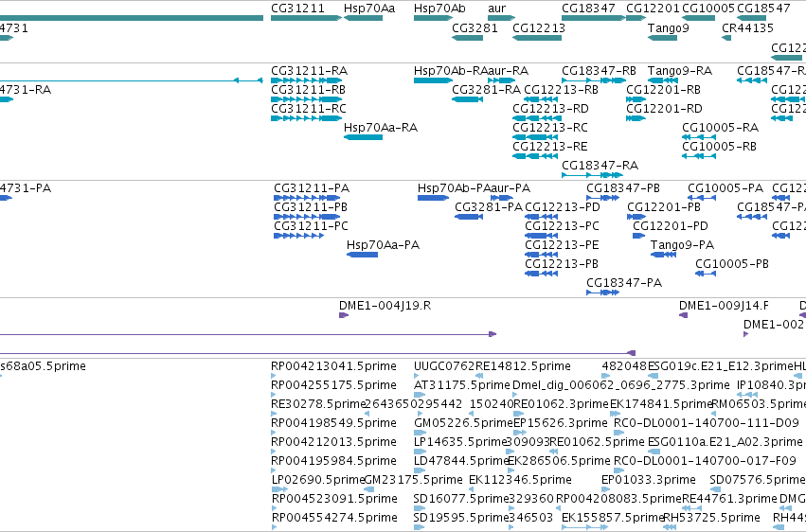Select EST AT31175.5prime
Screen dimensions: 806x532
(461, 385)
